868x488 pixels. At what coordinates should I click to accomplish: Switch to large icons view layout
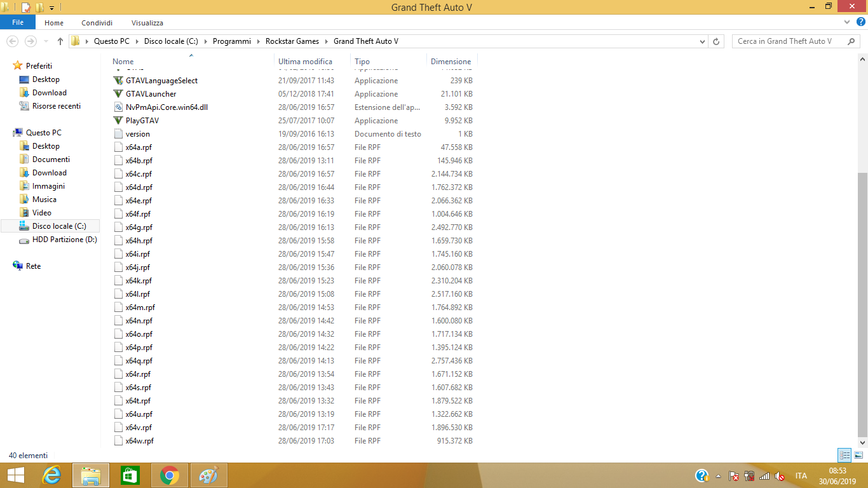click(x=858, y=455)
